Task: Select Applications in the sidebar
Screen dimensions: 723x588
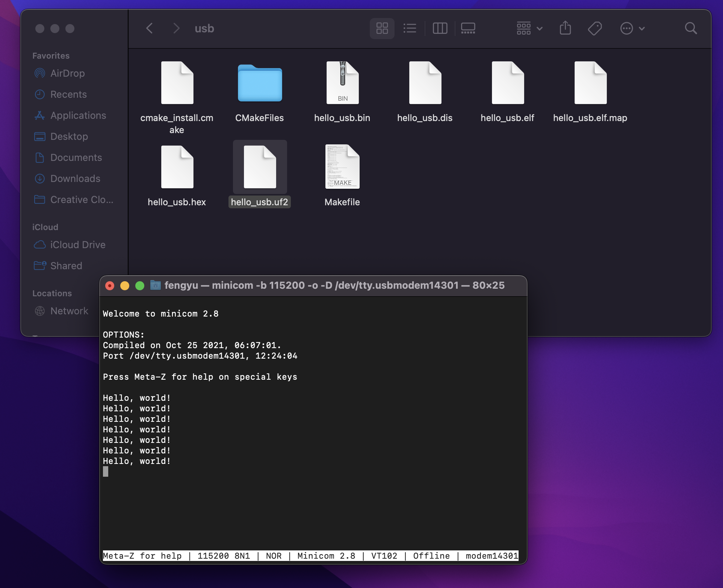Action: point(78,115)
